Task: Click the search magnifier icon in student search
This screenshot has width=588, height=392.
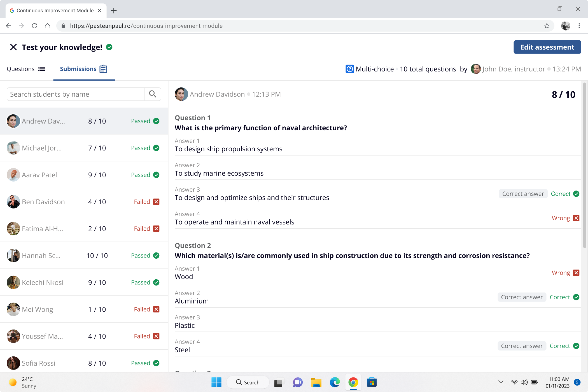Action: click(x=153, y=94)
